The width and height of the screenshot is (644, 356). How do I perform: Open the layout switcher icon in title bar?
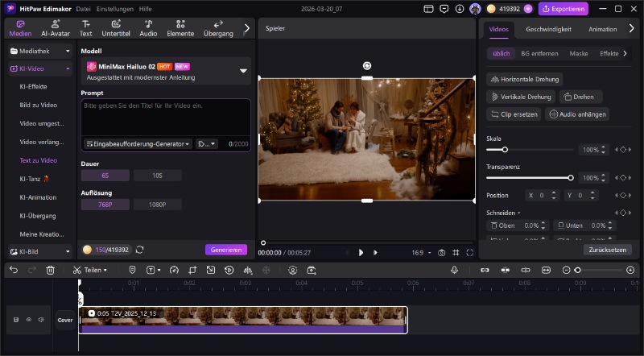(x=428, y=9)
